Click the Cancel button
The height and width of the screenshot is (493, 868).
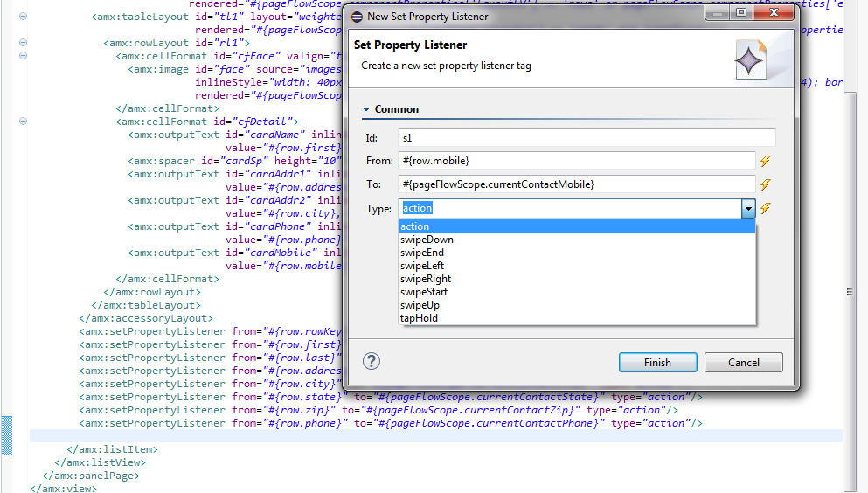pyautogui.click(x=744, y=363)
